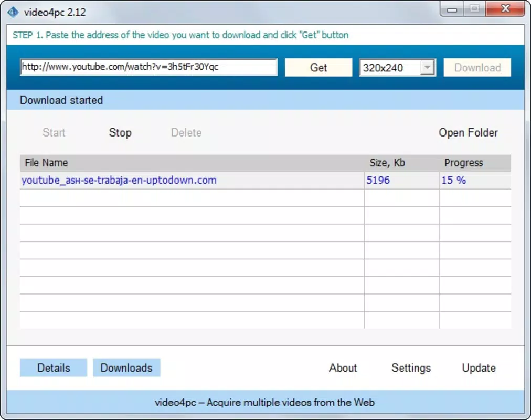Click the video4pc footer tagline
Image resolution: width=531 pixels, height=420 pixels.
265,402
